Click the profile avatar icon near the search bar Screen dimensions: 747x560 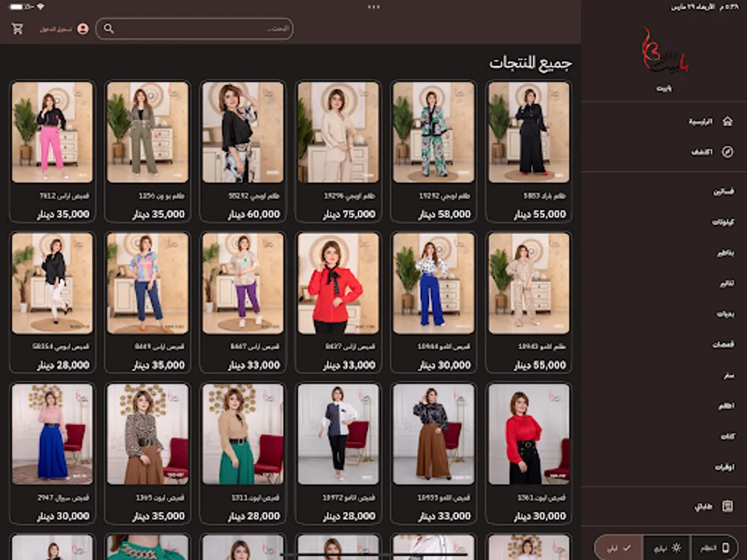click(83, 29)
